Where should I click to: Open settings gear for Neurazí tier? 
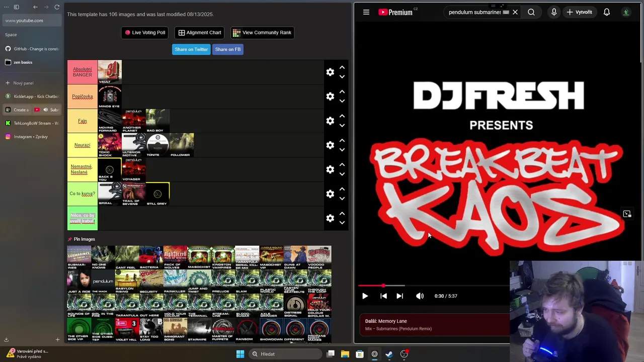(x=330, y=145)
